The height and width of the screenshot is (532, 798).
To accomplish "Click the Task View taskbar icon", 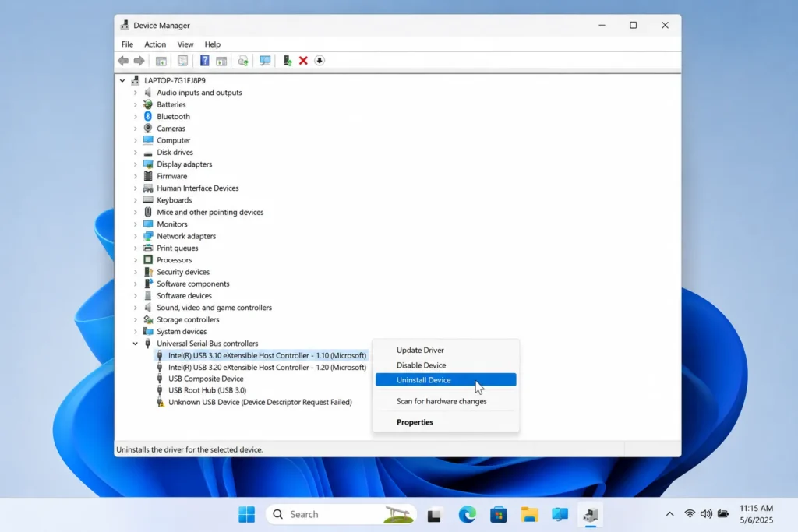I will (434, 515).
